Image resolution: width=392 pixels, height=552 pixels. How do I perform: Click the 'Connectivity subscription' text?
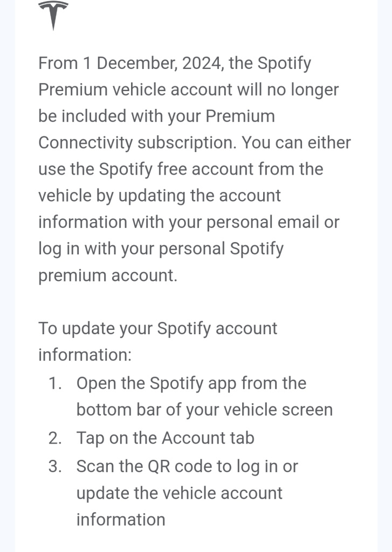point(137,143)
